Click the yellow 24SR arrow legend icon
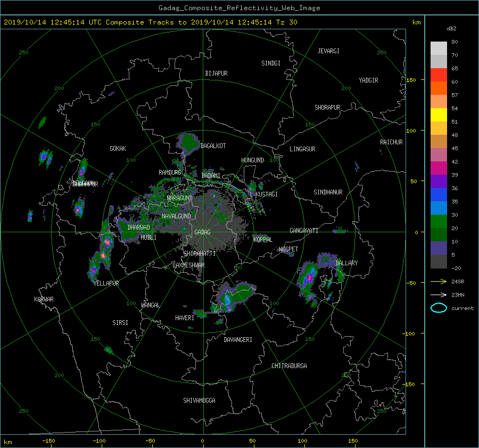 click(439, 281)
